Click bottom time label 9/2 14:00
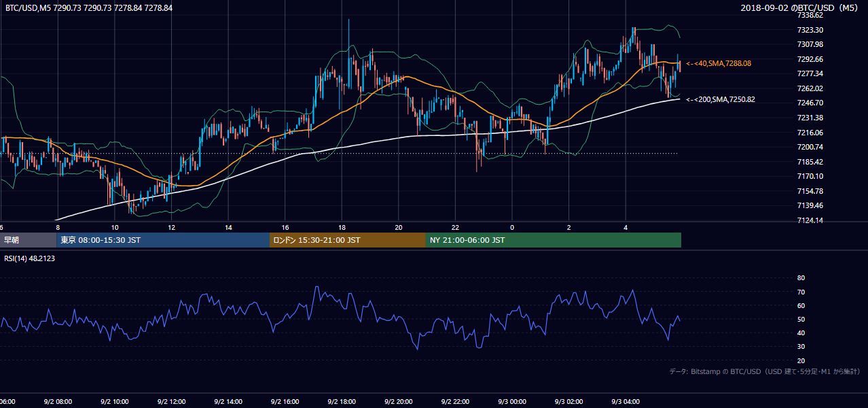 228,401
